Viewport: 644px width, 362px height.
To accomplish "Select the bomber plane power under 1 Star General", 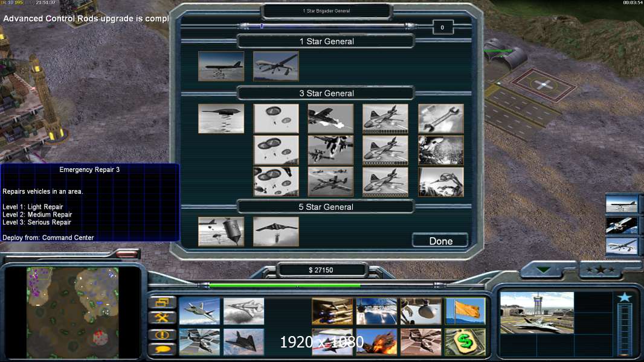I will pyautogui.click(x=221, y=66).
